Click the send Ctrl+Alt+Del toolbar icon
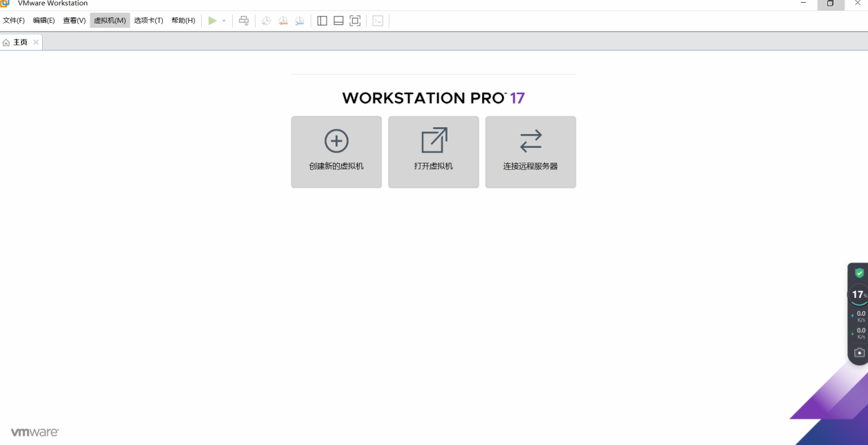 pos(244,21)
